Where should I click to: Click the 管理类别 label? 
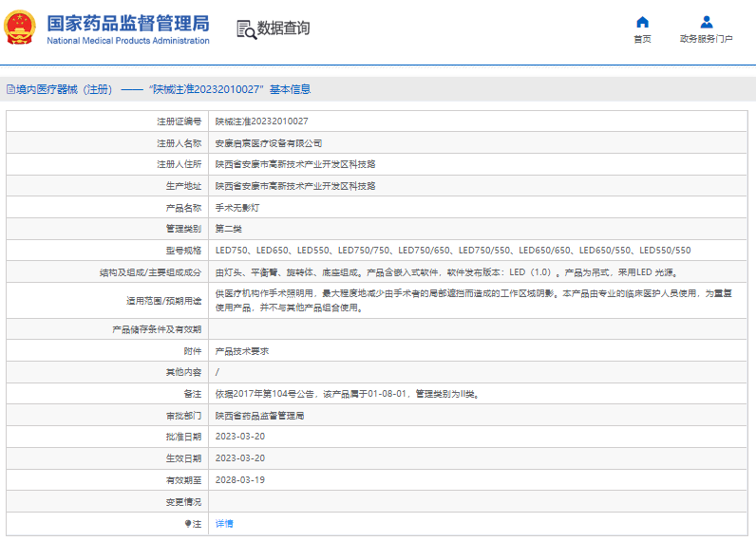coord(183,229)
